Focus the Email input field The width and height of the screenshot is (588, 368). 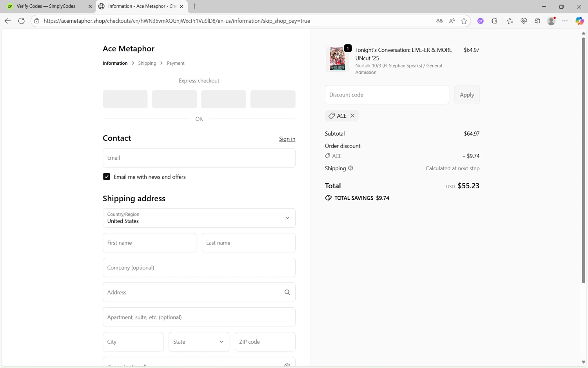(199, 158)
